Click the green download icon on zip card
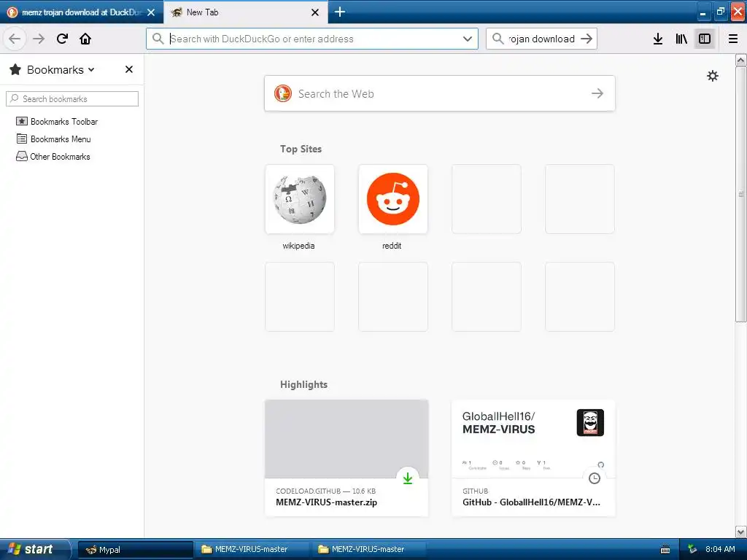747x560 pixels. click(x=407, y=478)
